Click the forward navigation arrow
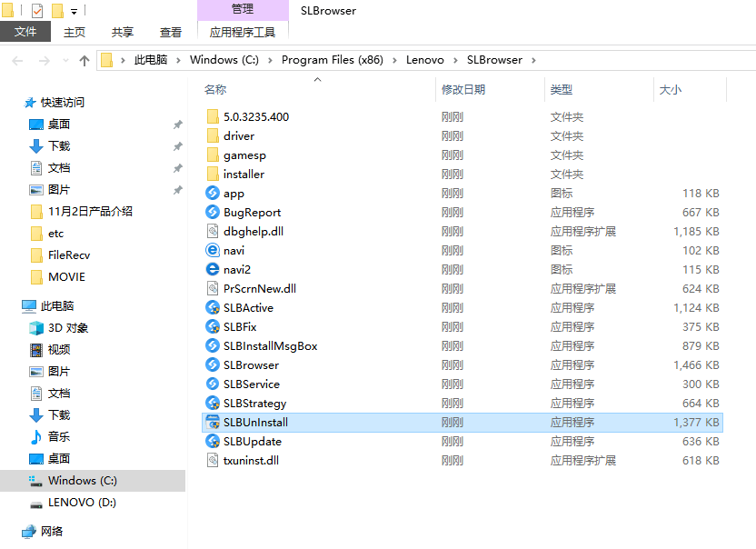The image size is (756, 549). click(x=44, y=61)
